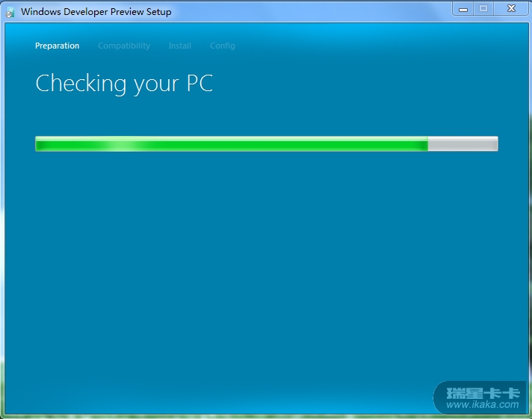Minimize the setup window
Viewport: 532px width, 419px height.
coord(463,9)
